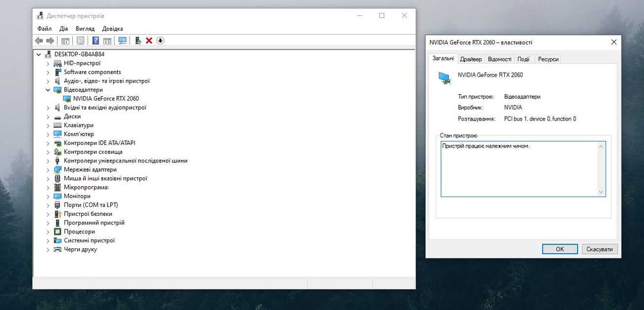Select the Клавіатури keyboard icon
The height and width of the screenshot is (310, 644).
(x=57, y=126)
